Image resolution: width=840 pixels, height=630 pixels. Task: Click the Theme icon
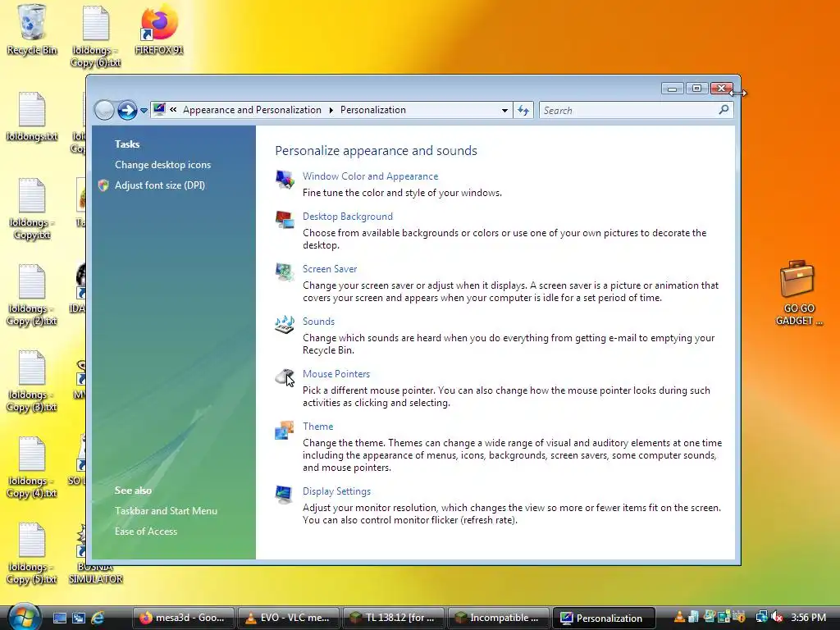285,430
